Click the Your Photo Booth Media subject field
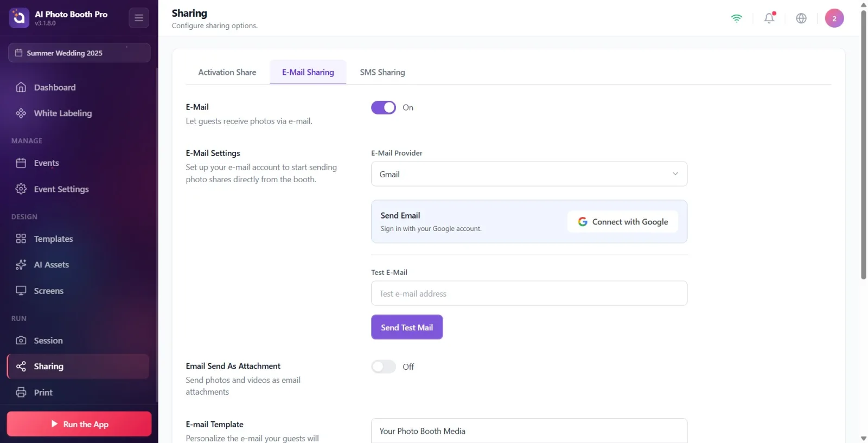The image size is (868, 443). (529, 431)
